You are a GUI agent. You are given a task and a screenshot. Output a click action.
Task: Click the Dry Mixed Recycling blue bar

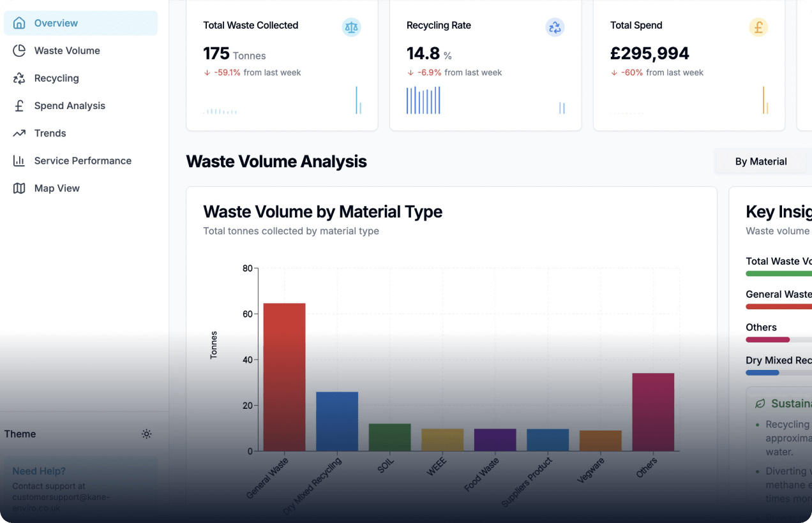337,421
